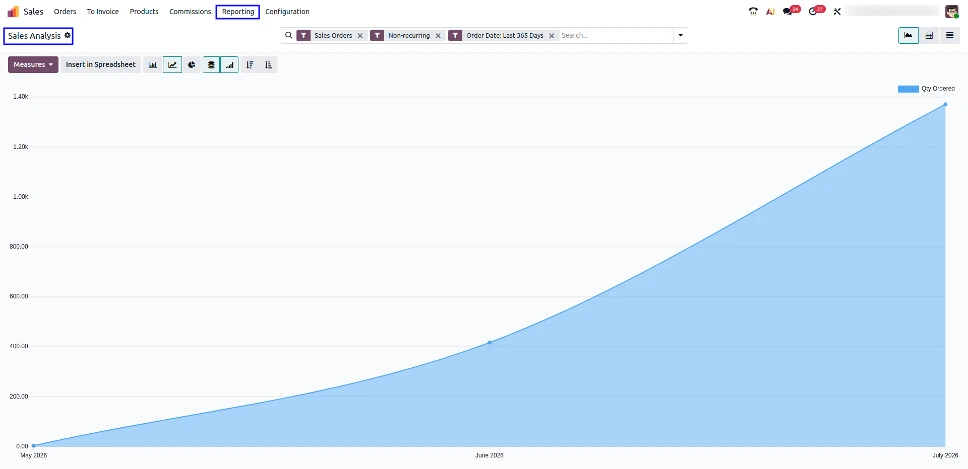968x469 pixels.
Task: Select the line chart icon
Action: (172, 65)
